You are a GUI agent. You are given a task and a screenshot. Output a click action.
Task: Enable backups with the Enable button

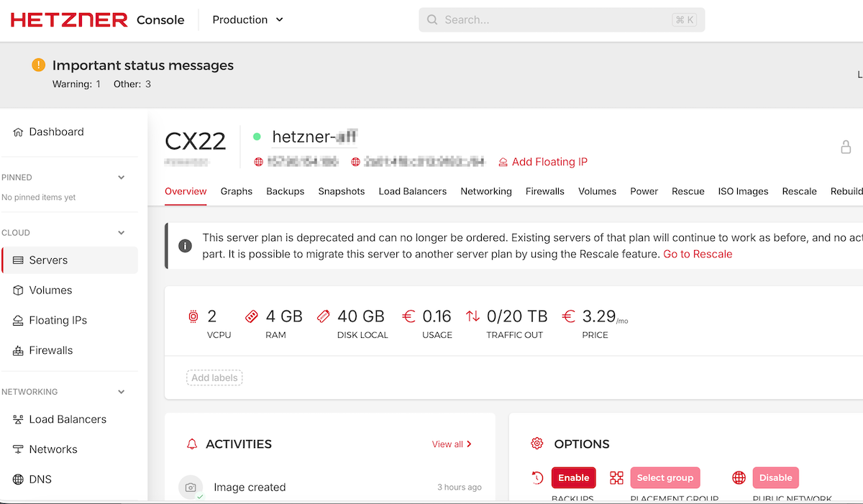coord(574,477)
